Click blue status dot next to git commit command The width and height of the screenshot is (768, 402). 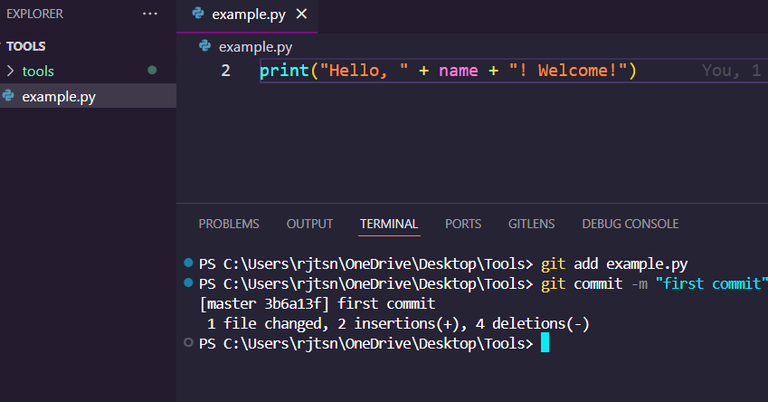pyautogui.click(x=188, y=283)
